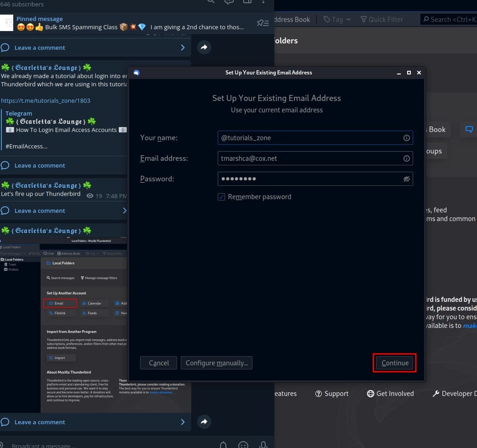Image resolution: width=477 pixels, height=448 pixels.
Task: Expand comments via chevron under the top post
Action: (x=183, y=47)
